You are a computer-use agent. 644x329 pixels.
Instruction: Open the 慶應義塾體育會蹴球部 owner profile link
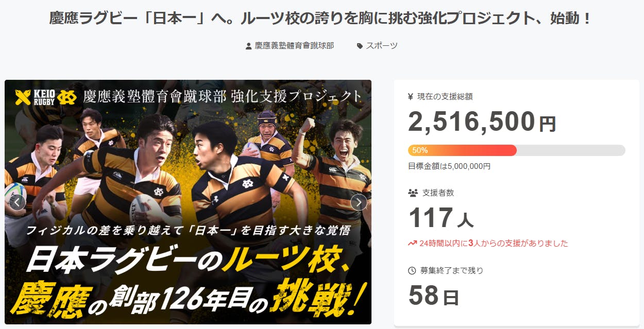pos(294,46)
